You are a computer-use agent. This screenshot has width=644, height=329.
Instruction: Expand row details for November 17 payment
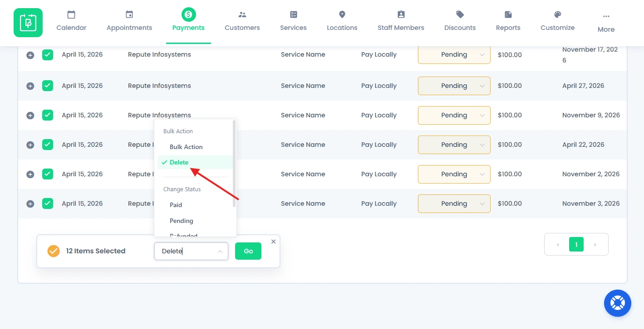point(30,55)
